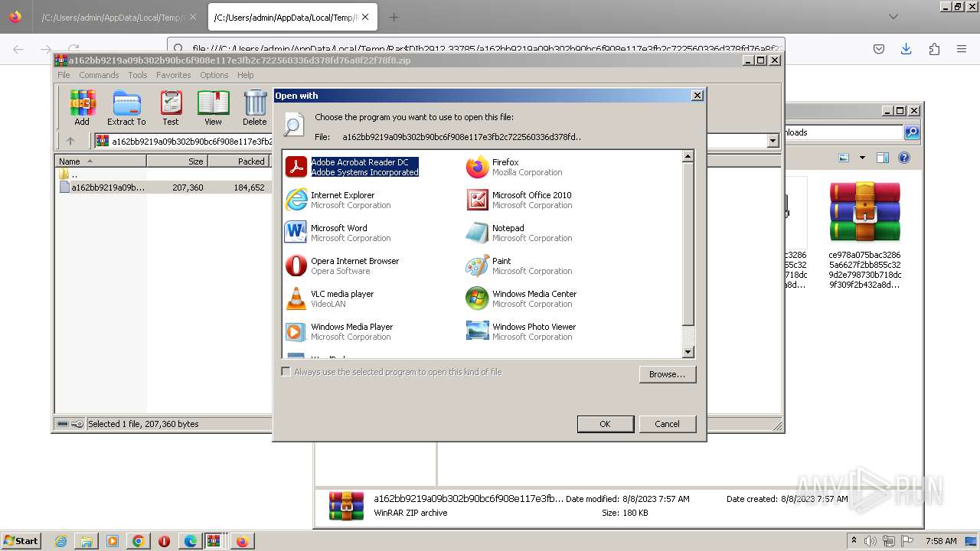Sort WinRAR list by Name column
980x551 pixels.
tap(101, 161)
